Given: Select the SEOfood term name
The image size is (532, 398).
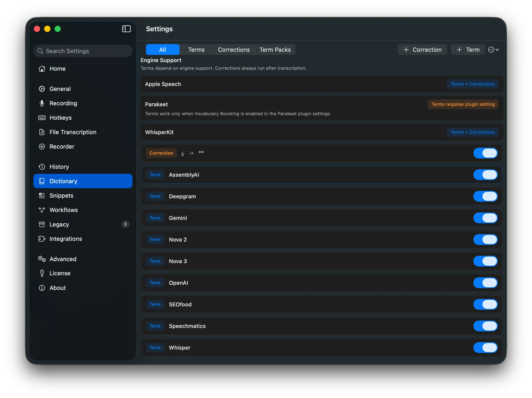Looking at the screenshot, I should (180, 305).
